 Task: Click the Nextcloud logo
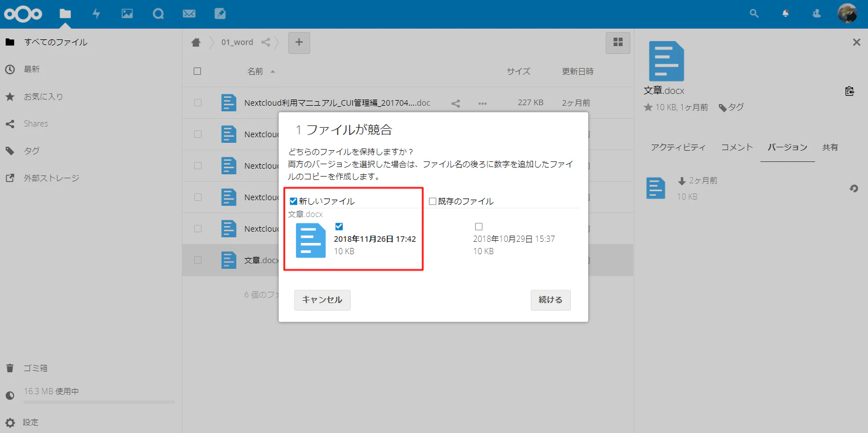point(23,14)
